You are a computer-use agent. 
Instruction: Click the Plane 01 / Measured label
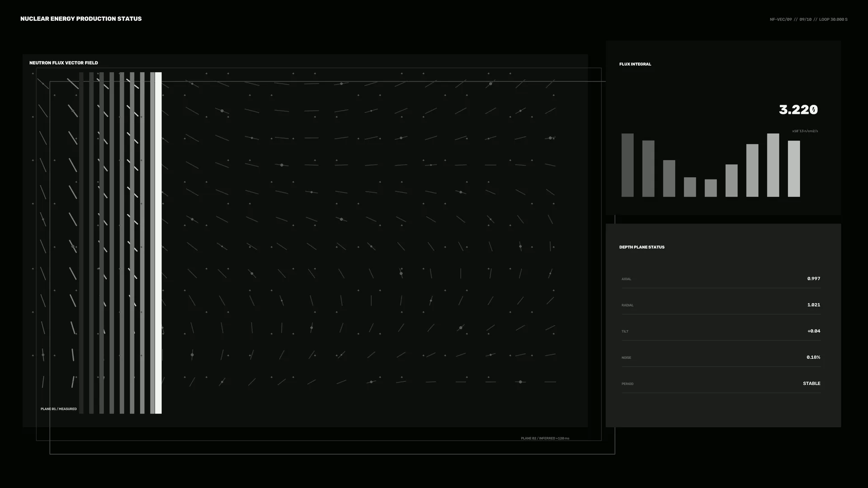[x=59, y=409]
